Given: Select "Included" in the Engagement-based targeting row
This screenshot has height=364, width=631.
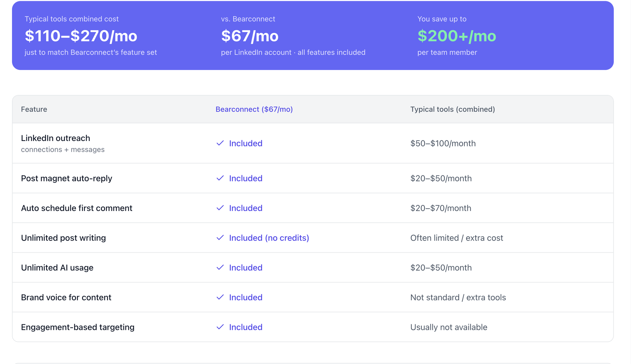Looking at the screenshot, I should tap(246, 327).
